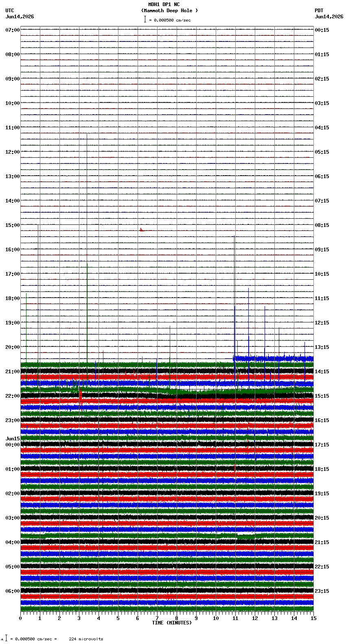346x644 pixels.
Task: Select the 08:00 UTC row label
Action: click(13, 54)
